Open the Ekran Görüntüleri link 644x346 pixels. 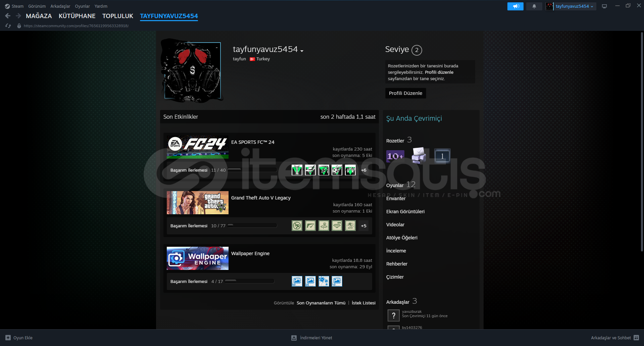405,212
